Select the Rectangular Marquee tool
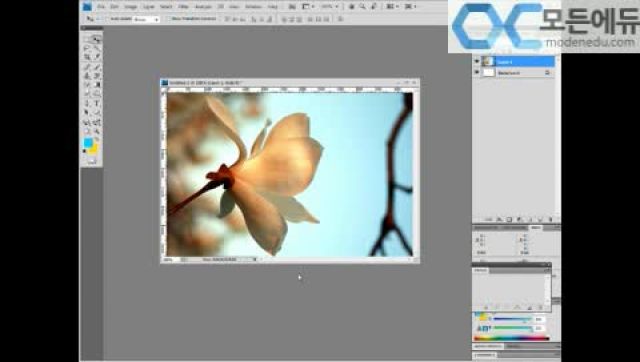Viewport: 640px width, 362px height. coord(87,39)
